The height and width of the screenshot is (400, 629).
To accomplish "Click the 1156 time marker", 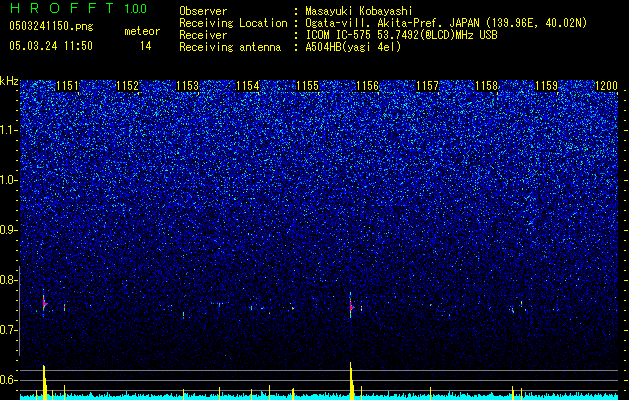I will 367,86.
